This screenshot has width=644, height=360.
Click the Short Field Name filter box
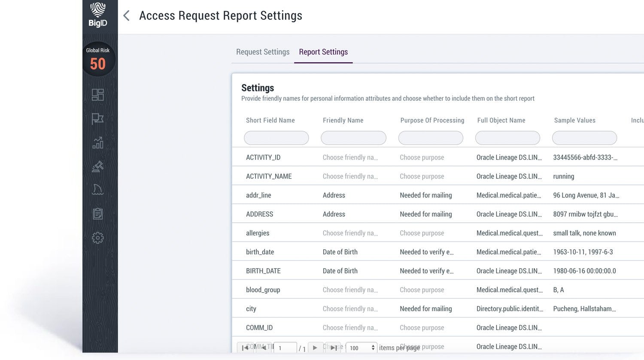click(276, 137)
